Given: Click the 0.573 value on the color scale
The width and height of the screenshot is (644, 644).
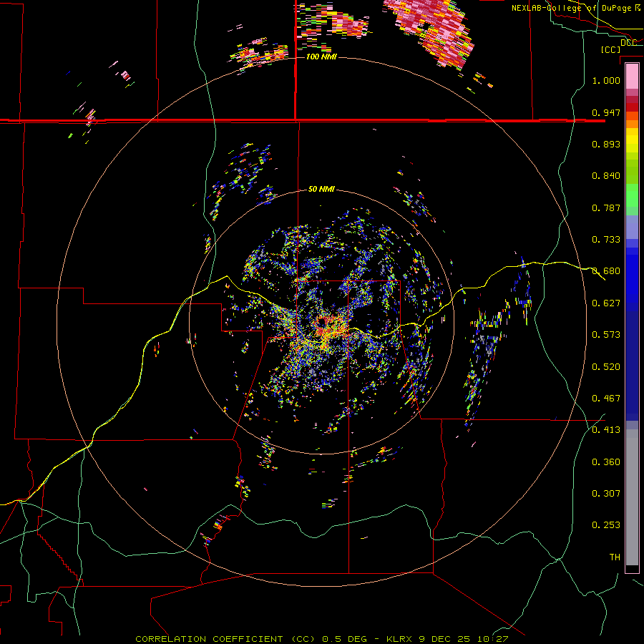Looking at the screenshot, I should point(606,335).
